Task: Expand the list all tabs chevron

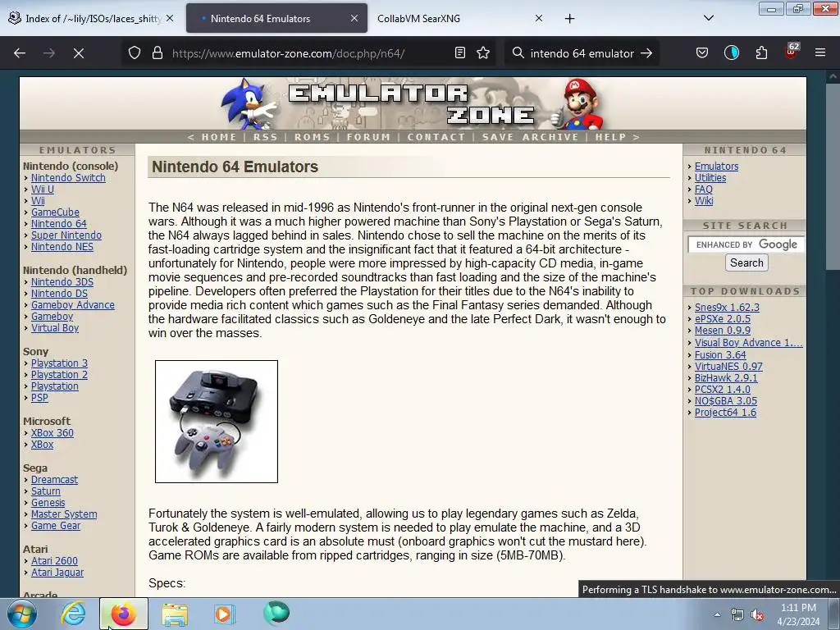Action: 708,18
